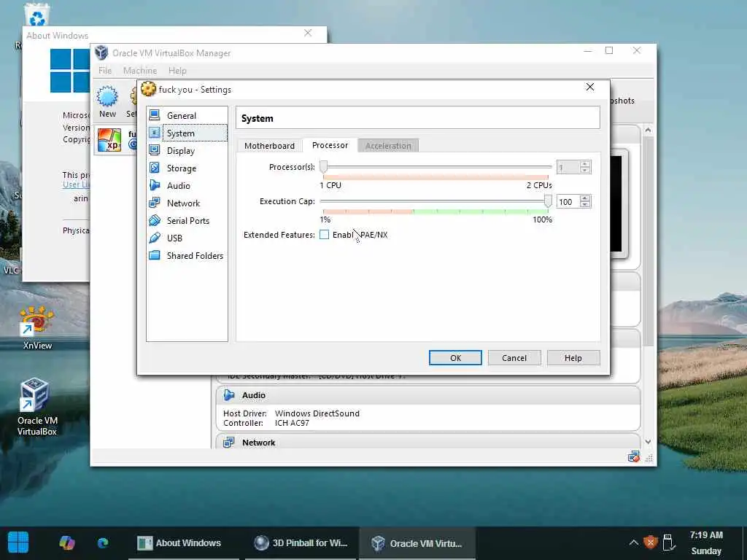747x560 pixels.
Task: Click VirtualBox details pane scroll up arrow
Action: [x=648, y=130]
